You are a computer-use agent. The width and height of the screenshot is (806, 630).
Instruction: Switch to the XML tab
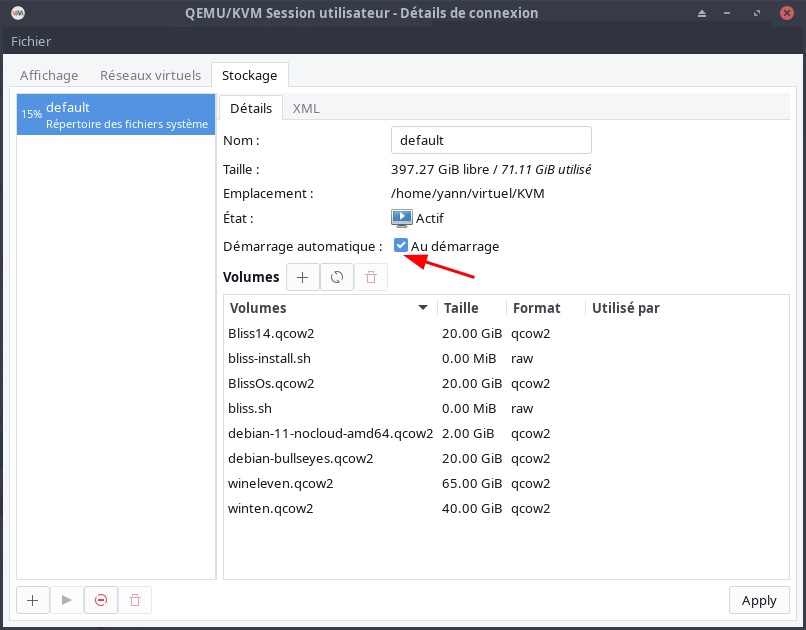tap(306, 108)
